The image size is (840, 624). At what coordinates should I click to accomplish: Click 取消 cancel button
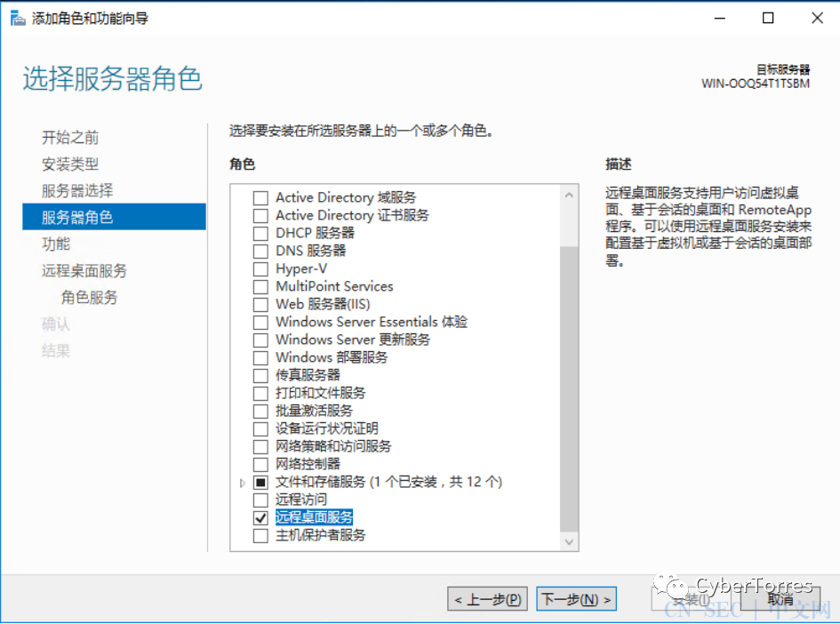coord(780,599)
